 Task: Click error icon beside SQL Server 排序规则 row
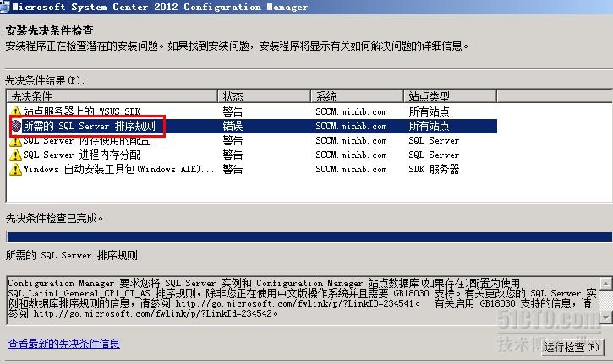pos(15,126)
